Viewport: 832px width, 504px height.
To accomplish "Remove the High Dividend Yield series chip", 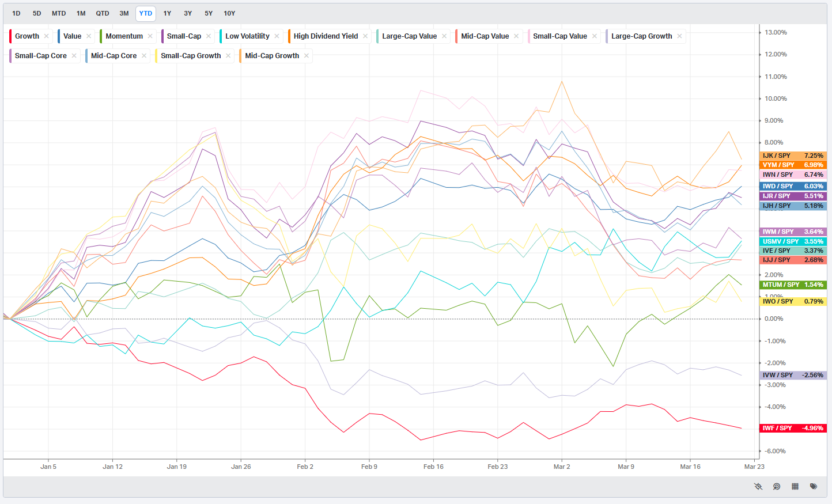I will [x=365, y=36].
